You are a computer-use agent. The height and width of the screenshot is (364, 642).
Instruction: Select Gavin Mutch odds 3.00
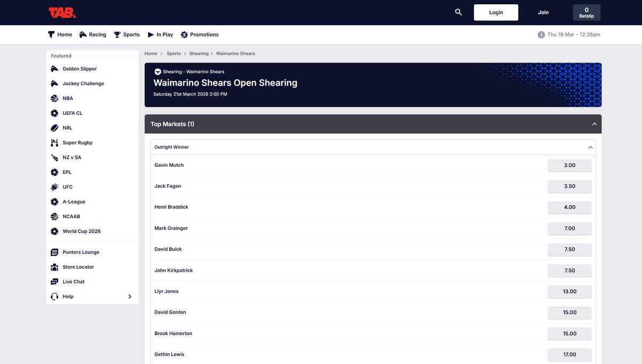tap(569, 165)
